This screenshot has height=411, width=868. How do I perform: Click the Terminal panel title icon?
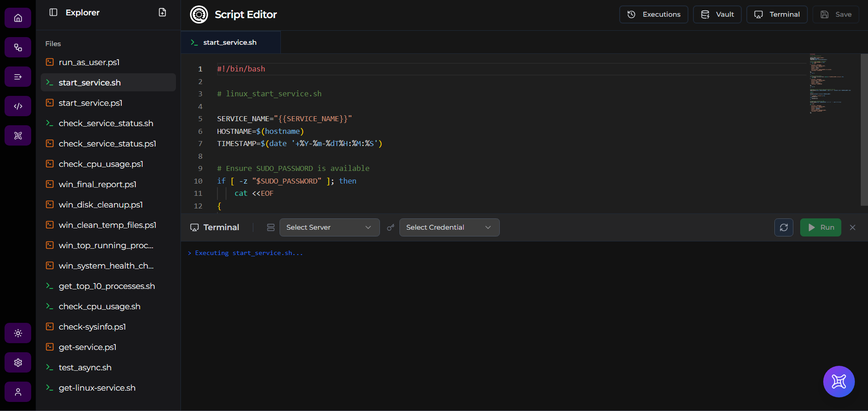point(194,227)
